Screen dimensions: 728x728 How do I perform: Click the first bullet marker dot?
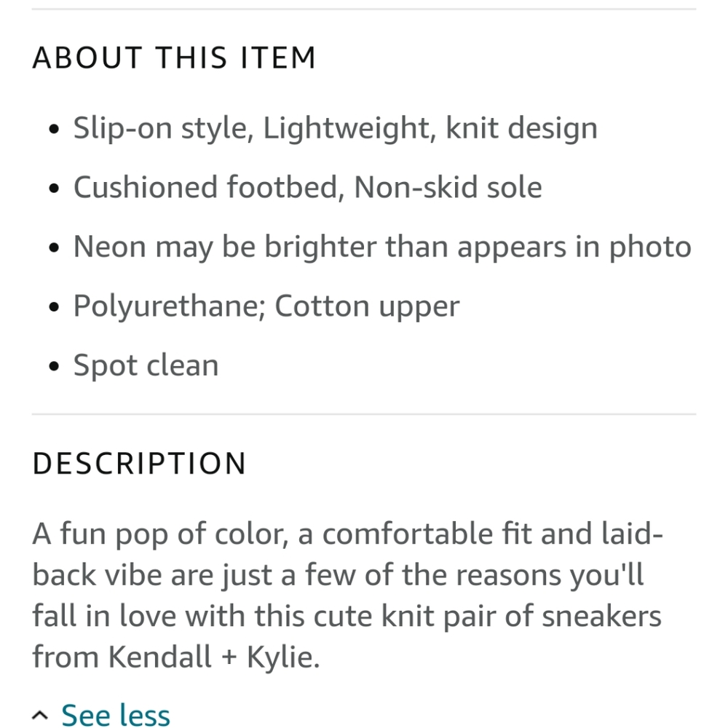pos(54,129)
